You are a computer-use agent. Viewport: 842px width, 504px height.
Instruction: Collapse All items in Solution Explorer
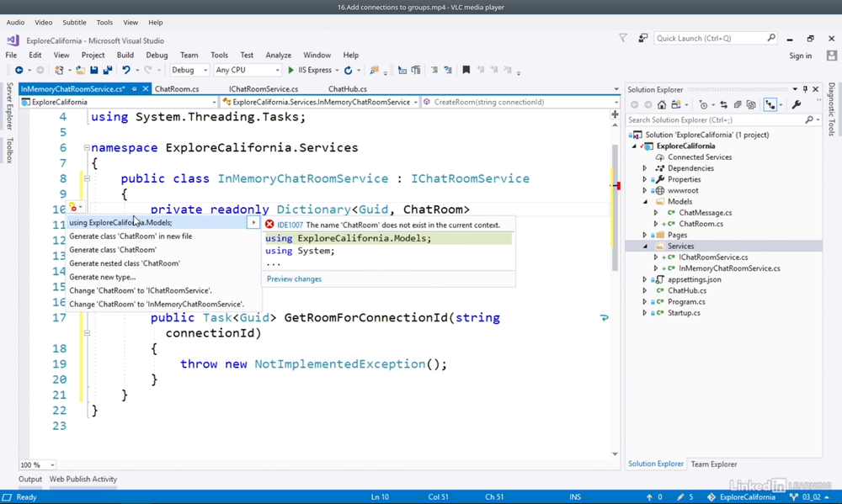(x=738, y=104)
